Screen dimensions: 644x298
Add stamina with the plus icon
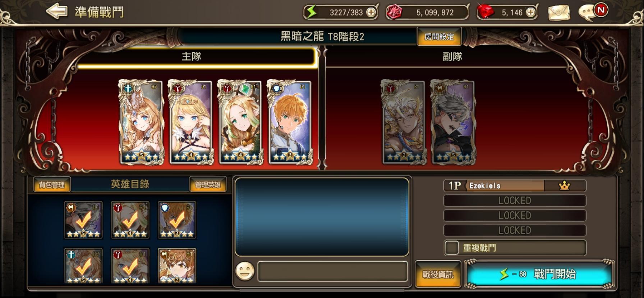click(371, 13)
